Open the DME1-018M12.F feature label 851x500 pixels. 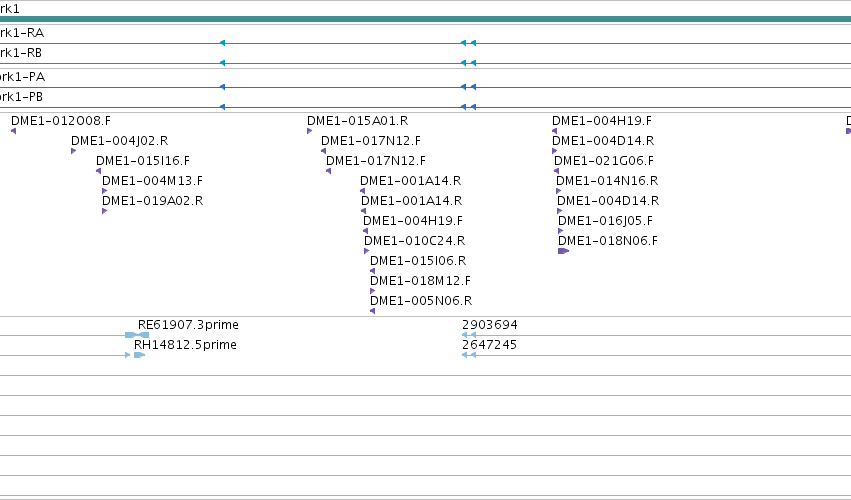click(x=421, y=281)
